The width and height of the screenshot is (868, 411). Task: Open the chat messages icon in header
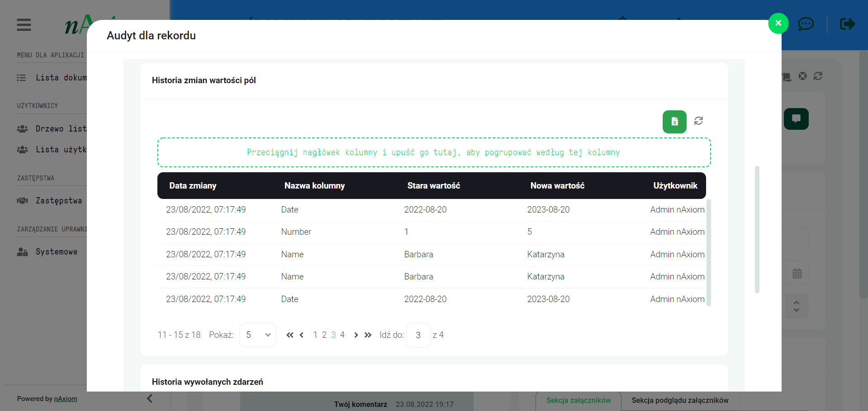coord(806,24)
